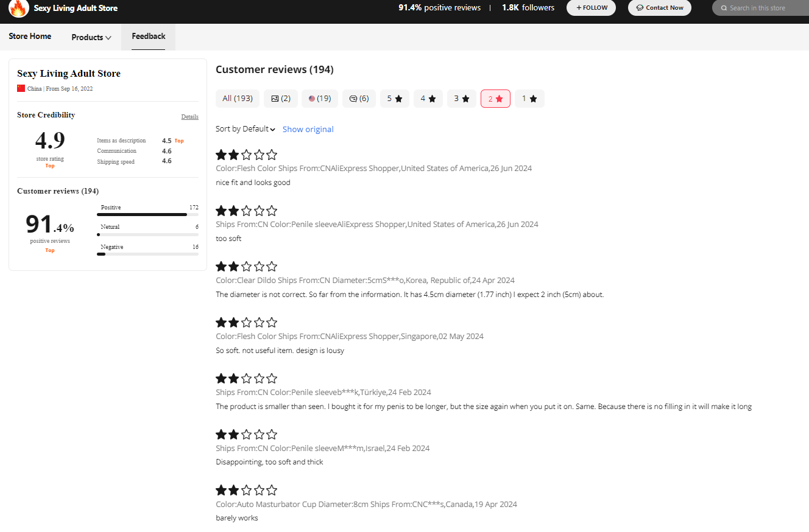The width and height of the screenshot is (809, 532).
Task: Click the Search in this store field
Action: tap(761, 8)
